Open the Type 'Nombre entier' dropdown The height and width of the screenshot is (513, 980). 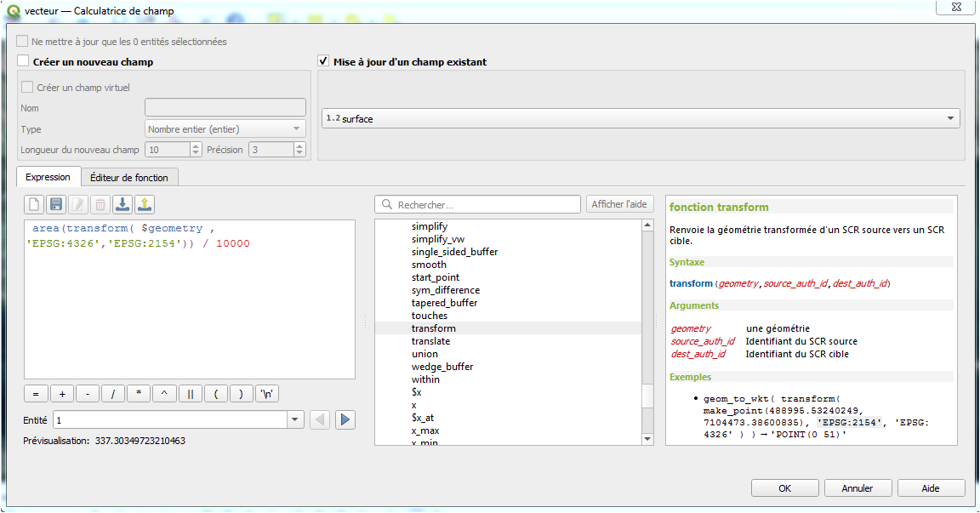[x=225, y=128]
